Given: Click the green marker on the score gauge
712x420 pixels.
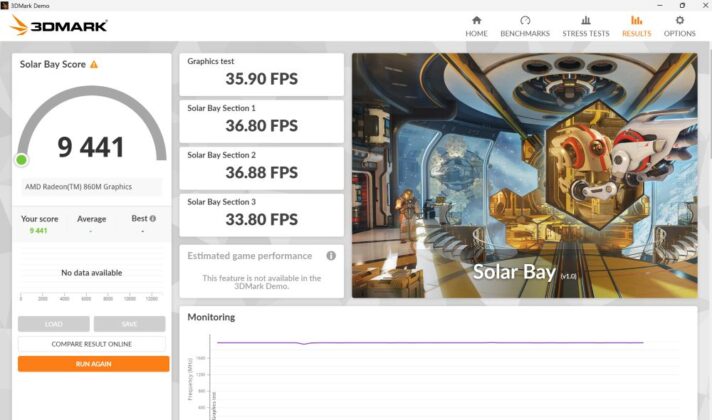Looking at the screenshot, I should tap(21, 160).
